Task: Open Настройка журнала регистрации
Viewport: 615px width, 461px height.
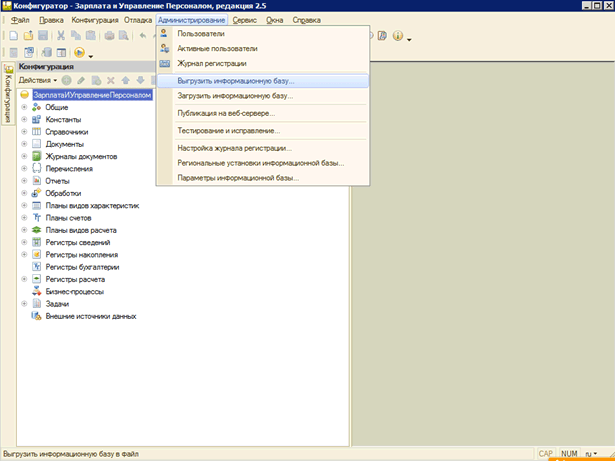Action: click(263, 148)
